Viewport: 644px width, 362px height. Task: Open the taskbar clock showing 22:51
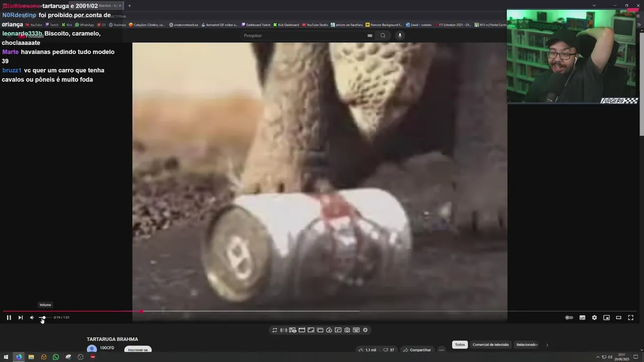click(621, 357)
